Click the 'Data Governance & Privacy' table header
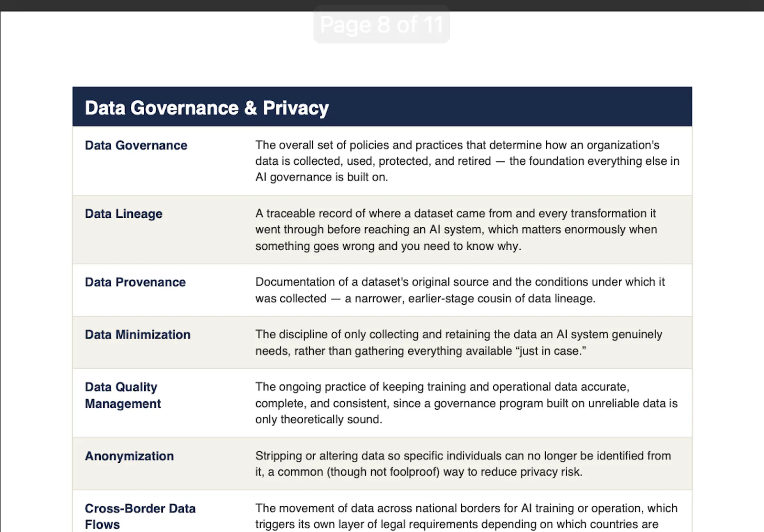 pyautogui.click(x=382, y=106)
